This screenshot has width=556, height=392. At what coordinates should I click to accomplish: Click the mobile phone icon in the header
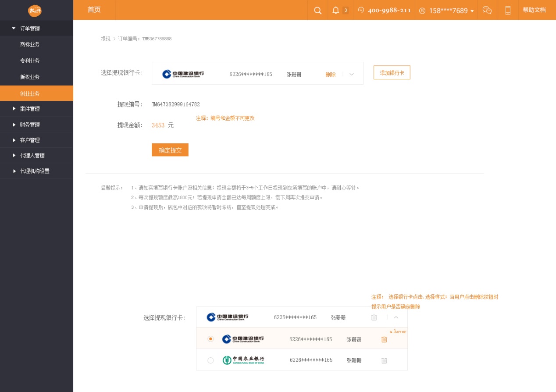pyautogui.click(x=508, y=10)
